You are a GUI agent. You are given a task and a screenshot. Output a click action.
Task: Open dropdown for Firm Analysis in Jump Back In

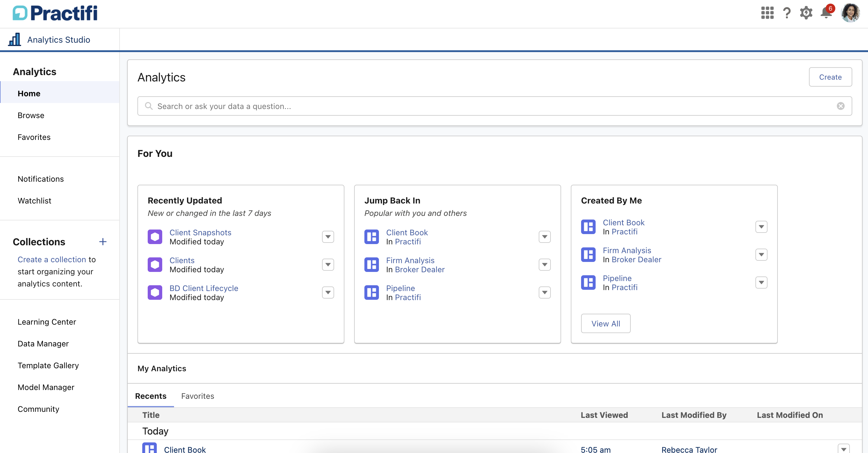(x=544, y=265)
